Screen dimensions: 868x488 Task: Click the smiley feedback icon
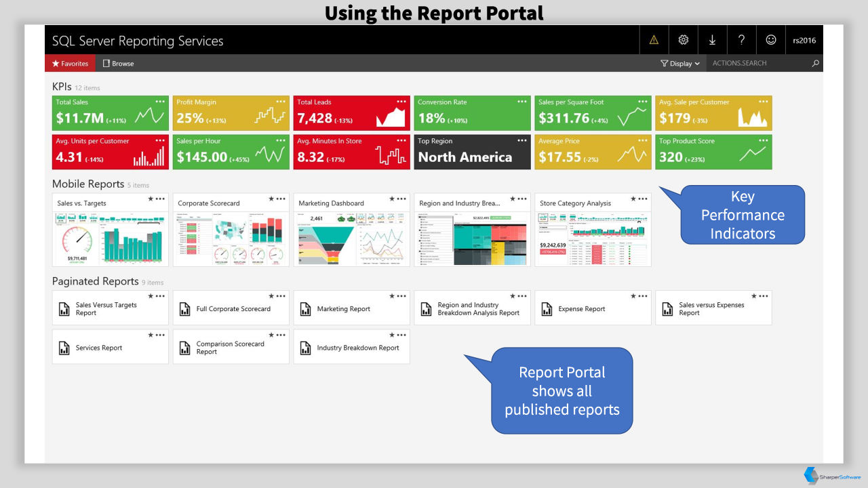771,40
